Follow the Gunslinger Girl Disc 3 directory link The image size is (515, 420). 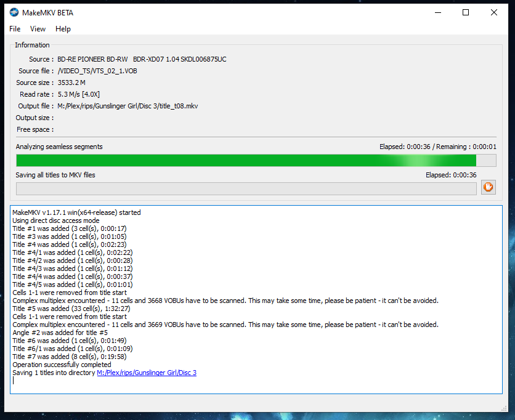coord(146,372)
